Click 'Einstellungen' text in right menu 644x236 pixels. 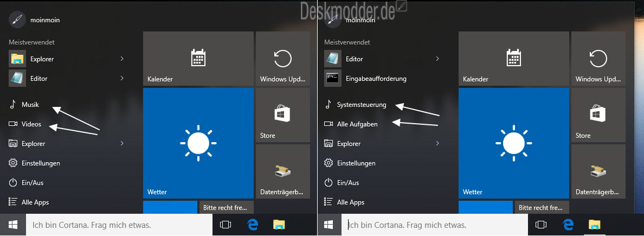(356, 163)
